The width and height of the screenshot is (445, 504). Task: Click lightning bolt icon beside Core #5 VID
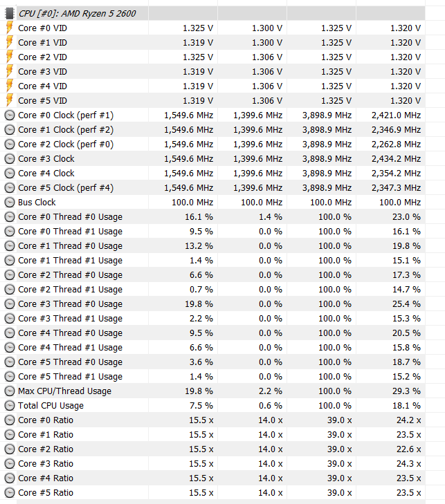10,100
